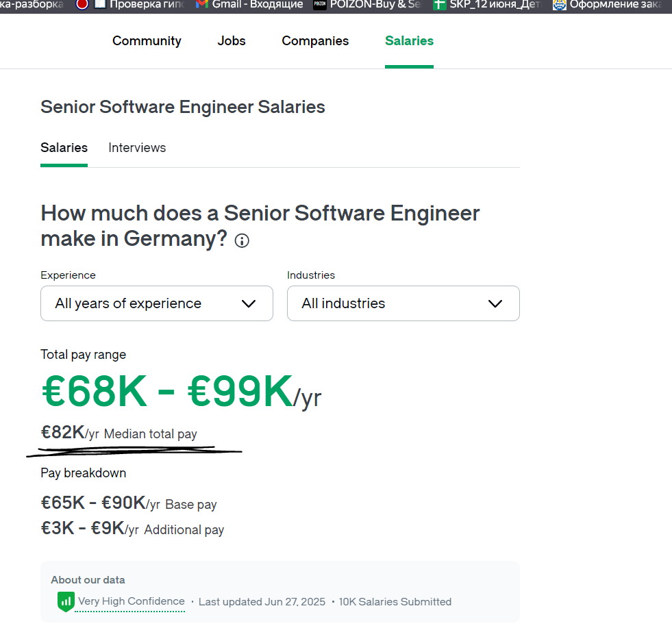The image size is (672, 641).
Task: Click the Проверка гипотез document bookmark icon
Action: 100,4
